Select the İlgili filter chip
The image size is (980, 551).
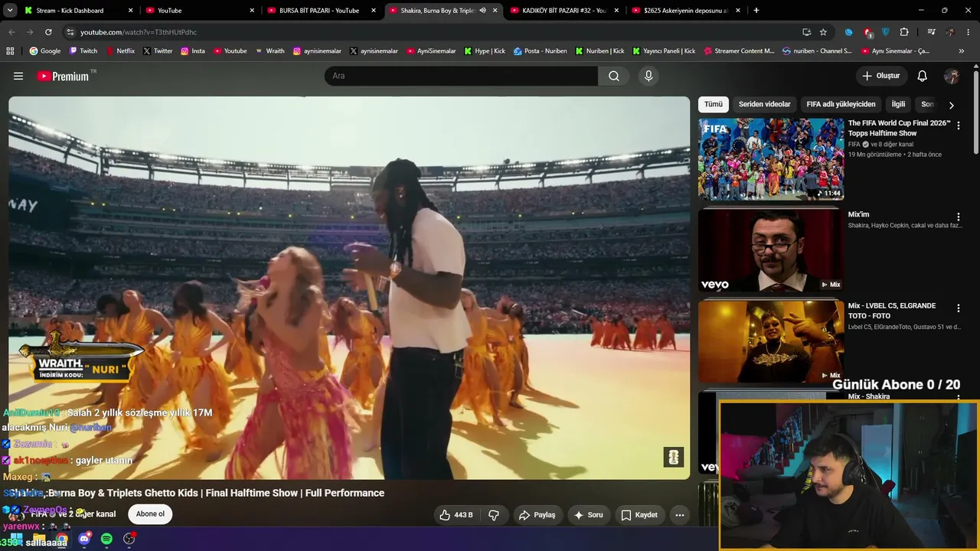pyautogui.click(x=898, y=104)
